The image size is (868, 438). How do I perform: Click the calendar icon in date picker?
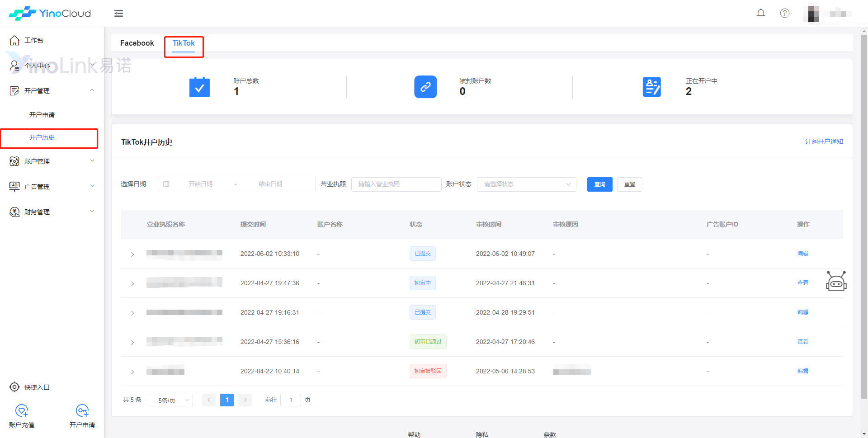tap(166, 184)
